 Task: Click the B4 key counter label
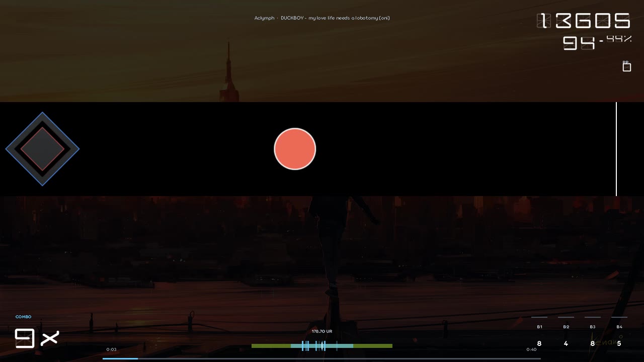point(619,327)
